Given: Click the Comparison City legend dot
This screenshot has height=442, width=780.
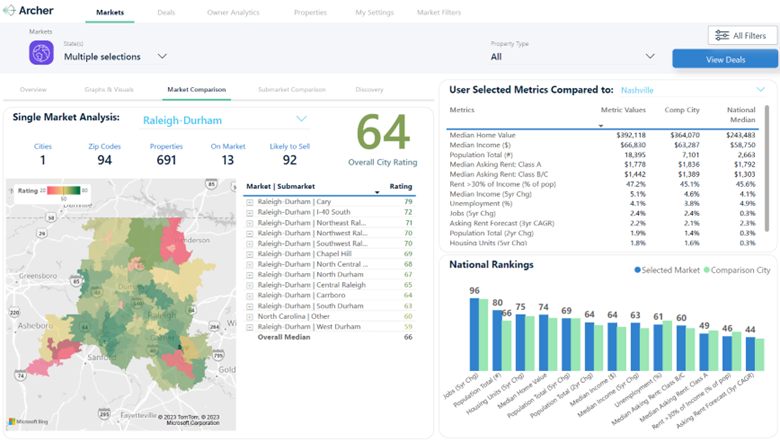Looking at the screenshot, I should 706,270.
